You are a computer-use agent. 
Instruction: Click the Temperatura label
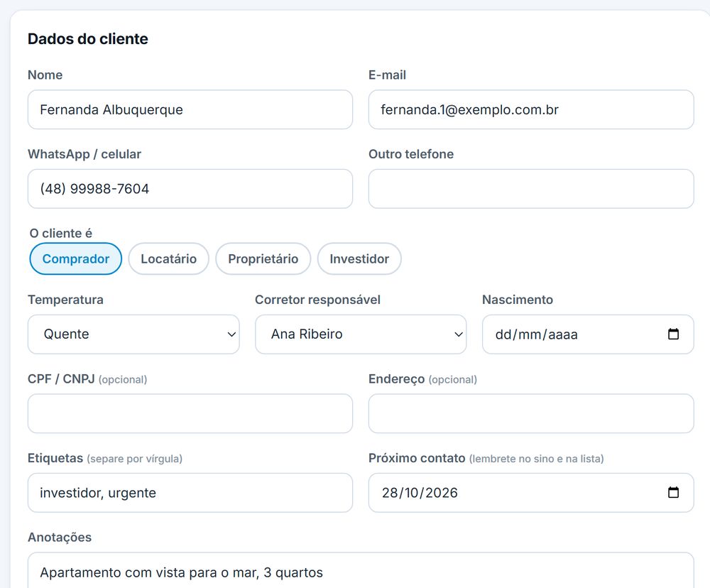65,300
